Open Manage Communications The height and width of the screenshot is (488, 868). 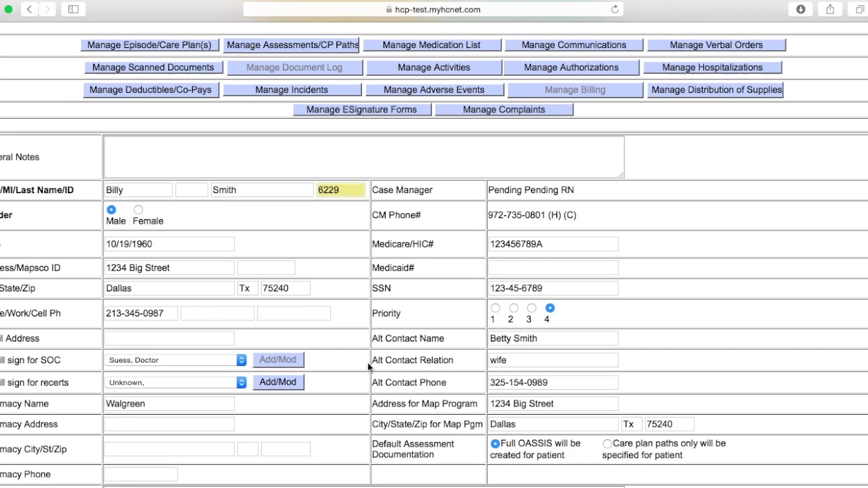(x=574, y=45)
